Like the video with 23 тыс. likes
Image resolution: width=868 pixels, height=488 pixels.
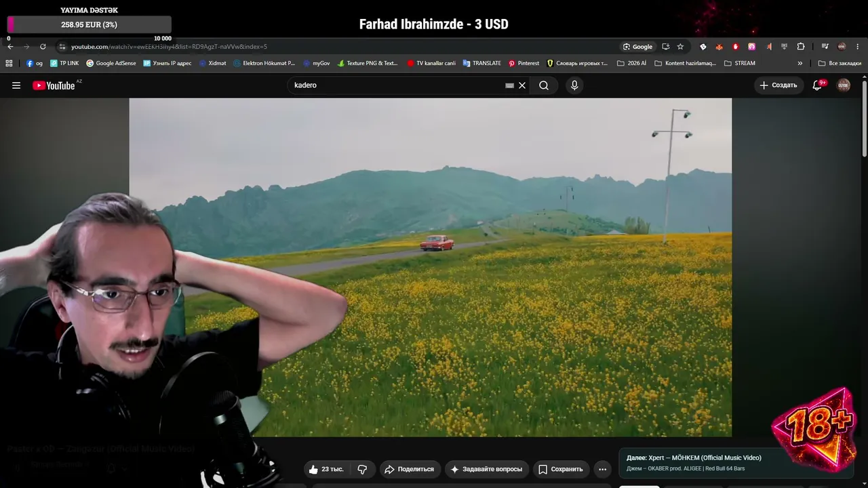pyautogui.click(x=326, y=469)
